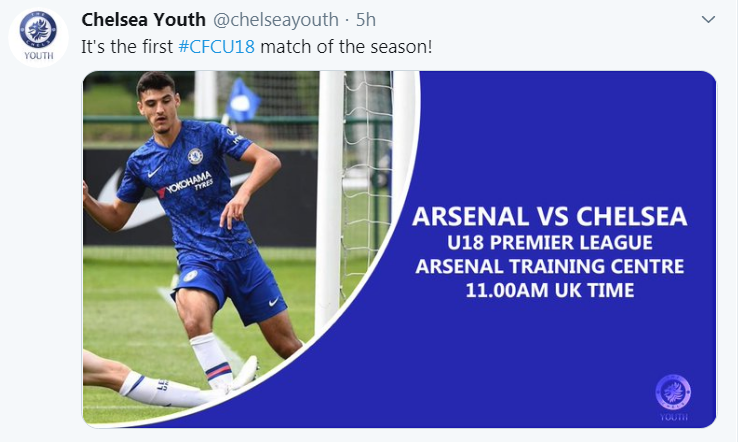Image resolution: width=739 pixels, height=442 pixels.
Task: Open the Chelsea Youth display name link
Action: point(143,20)
